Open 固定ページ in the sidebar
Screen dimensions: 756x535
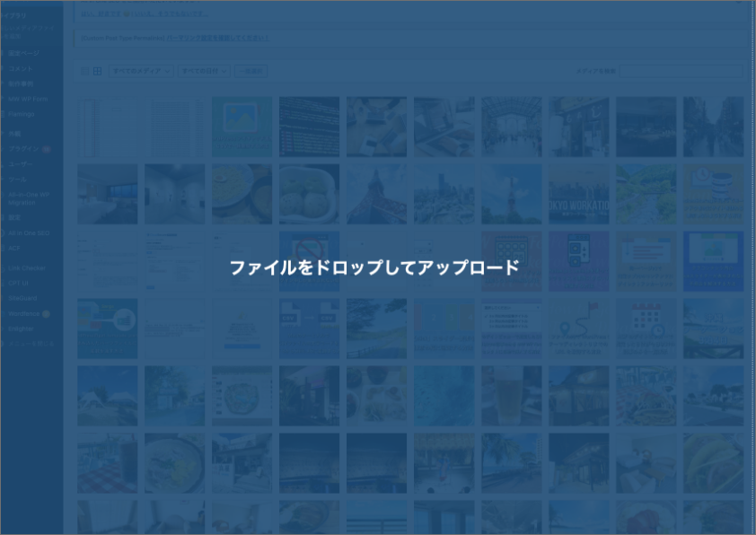pyautogui.click(x=24, y=54)
